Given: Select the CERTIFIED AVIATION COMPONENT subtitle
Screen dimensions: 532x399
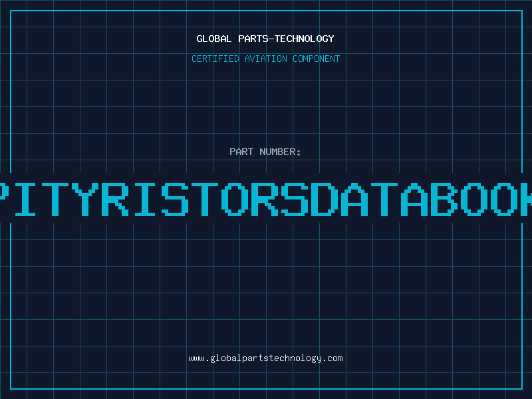Looking at the screenshot, I should click(265, 59).
